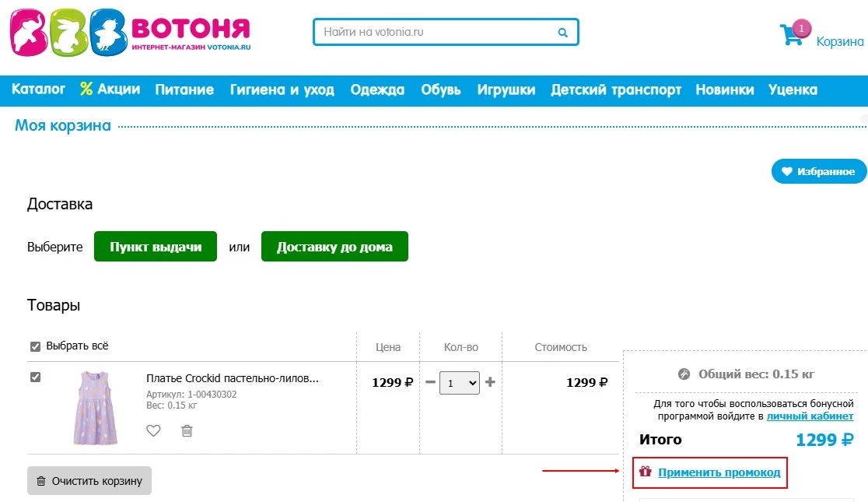Click the search magnifier icon
868x502 pixels.
coord(562,32)
